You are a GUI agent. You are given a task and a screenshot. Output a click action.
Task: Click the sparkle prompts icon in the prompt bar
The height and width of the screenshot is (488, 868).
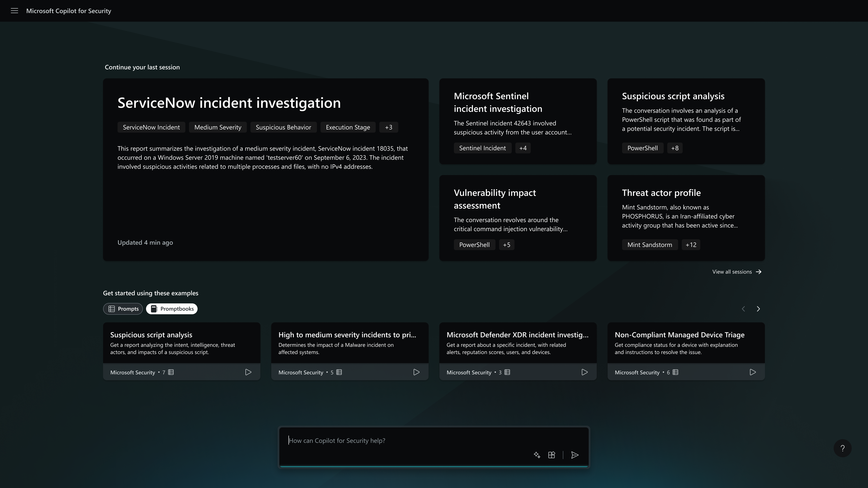[537, 455]
